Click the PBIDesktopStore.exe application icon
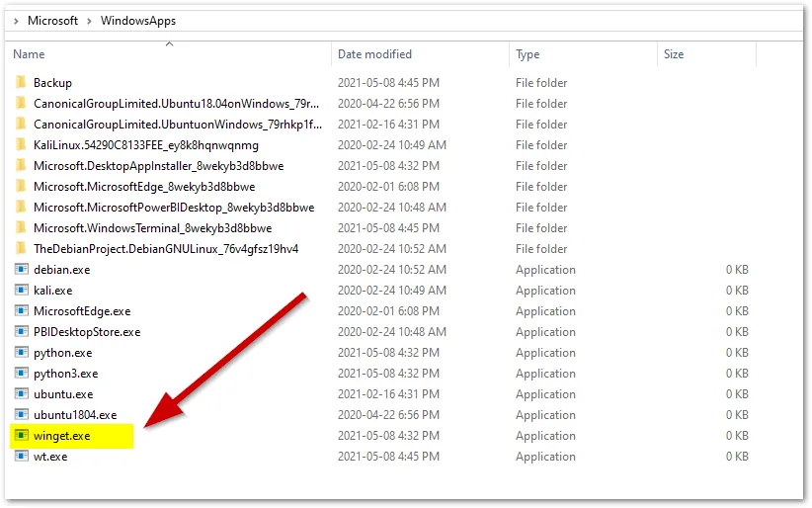Screen dimensions: 812x508 coord(21,331)
